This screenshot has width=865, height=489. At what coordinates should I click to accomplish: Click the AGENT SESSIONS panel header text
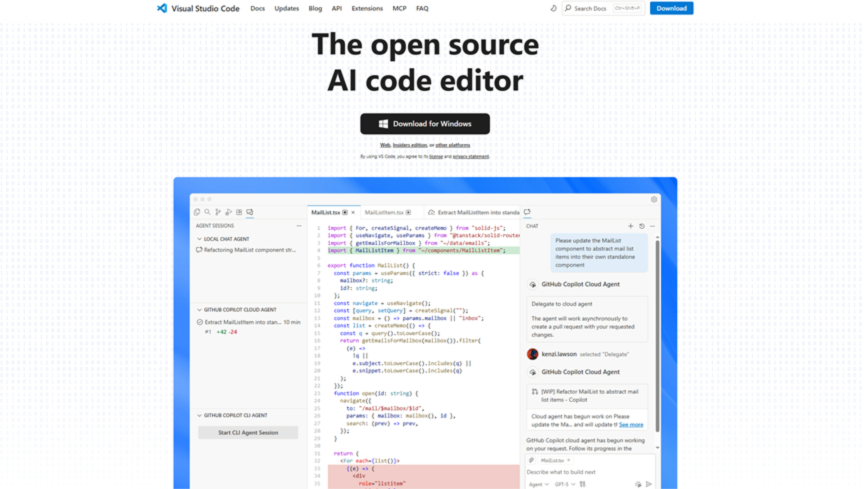[215, 226]
